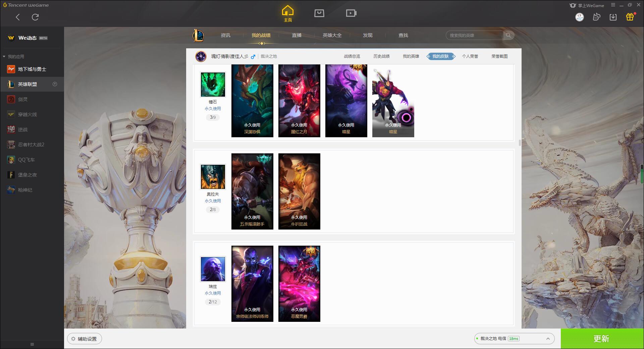Open the 查找 tab

click(403, 35)
